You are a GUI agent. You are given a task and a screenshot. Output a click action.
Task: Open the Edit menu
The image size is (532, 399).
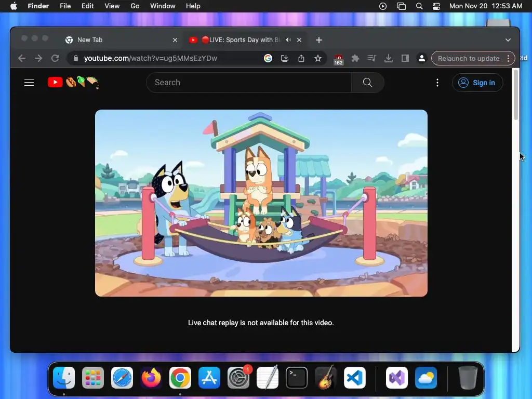tap(87, 6)
